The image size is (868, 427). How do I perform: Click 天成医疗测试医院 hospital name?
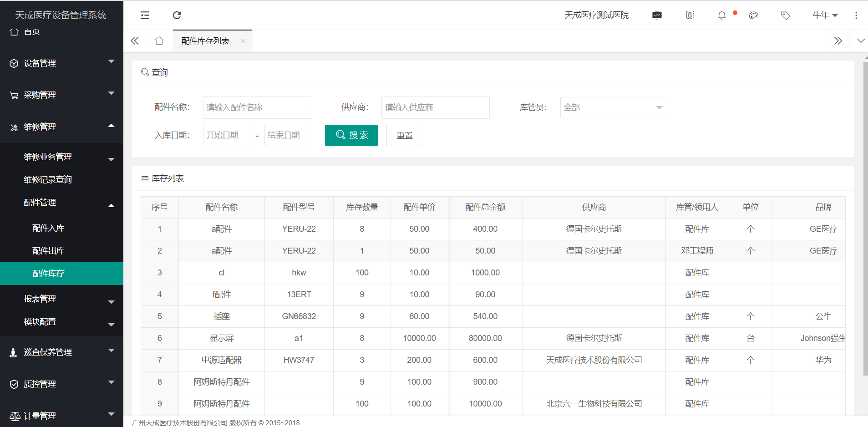(597, 15)
